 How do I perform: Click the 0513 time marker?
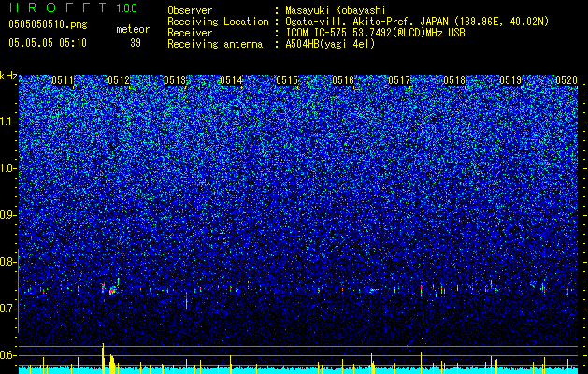175,80
